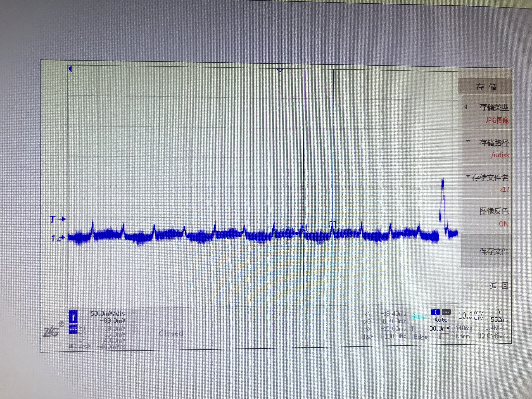Click the trigger level T arrow marker
The width and height of the screenshot is (532, 399).
(58, 219)
